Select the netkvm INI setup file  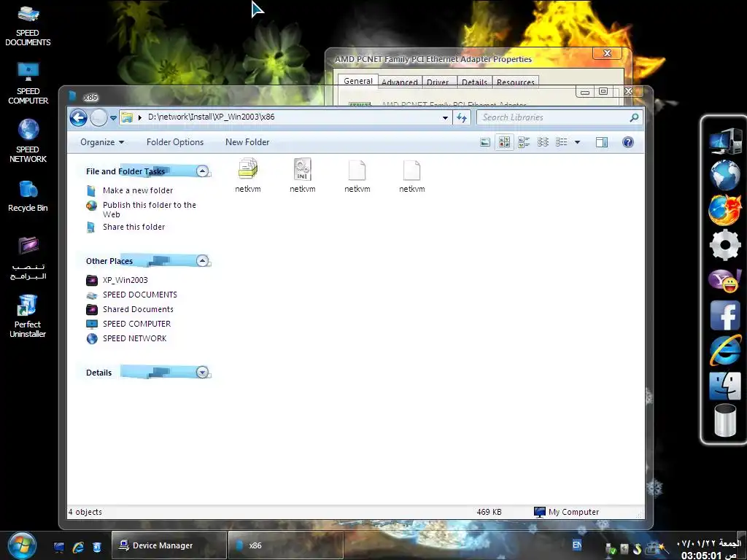[x=303, y=175]
